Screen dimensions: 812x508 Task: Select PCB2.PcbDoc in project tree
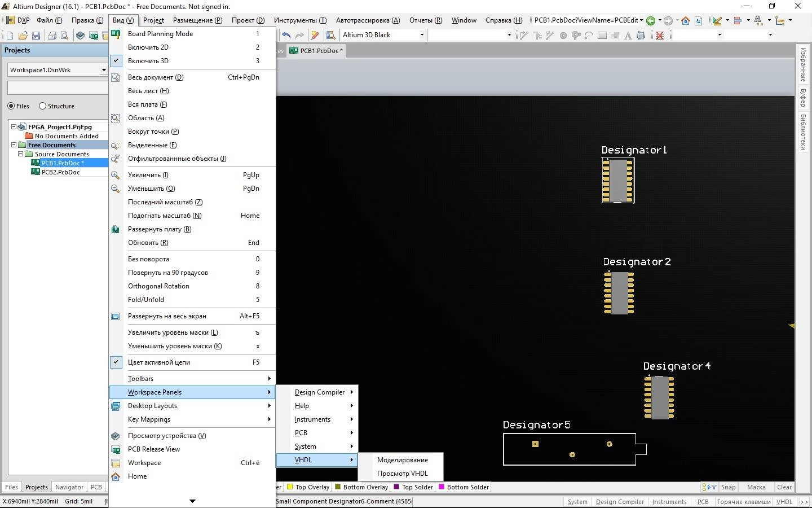(x=60, y=172)
